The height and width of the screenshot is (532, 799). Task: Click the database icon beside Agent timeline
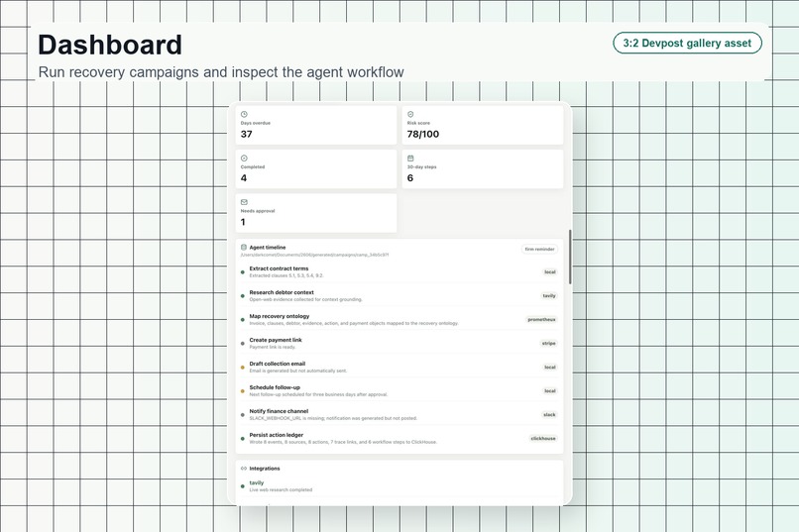click(244, 247)
